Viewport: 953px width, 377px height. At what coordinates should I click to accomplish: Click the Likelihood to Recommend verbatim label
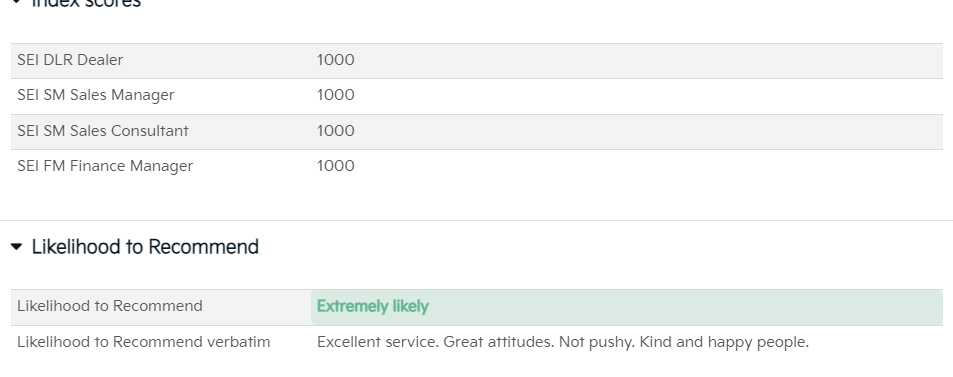tap(143, 342)
